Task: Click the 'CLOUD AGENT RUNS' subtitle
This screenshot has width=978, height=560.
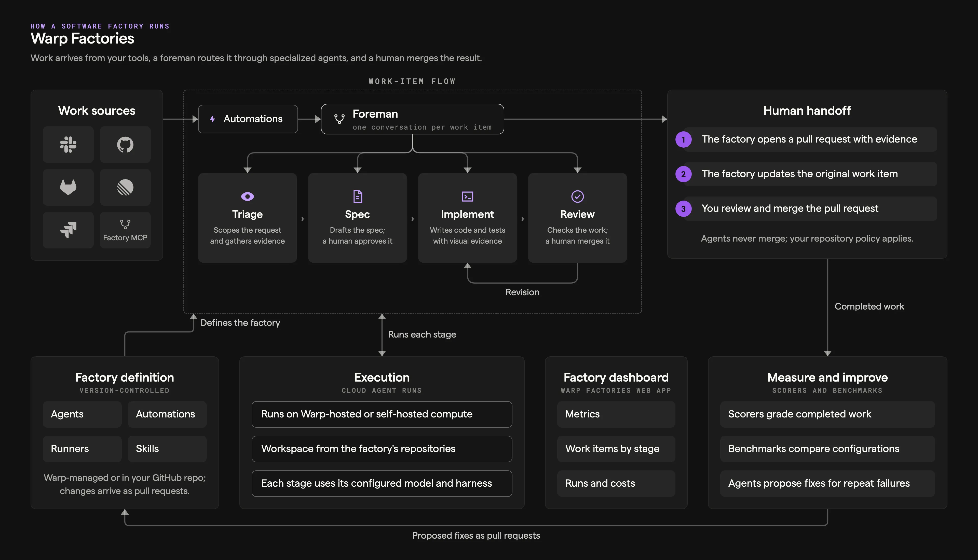Action: (x=382, y=390)
